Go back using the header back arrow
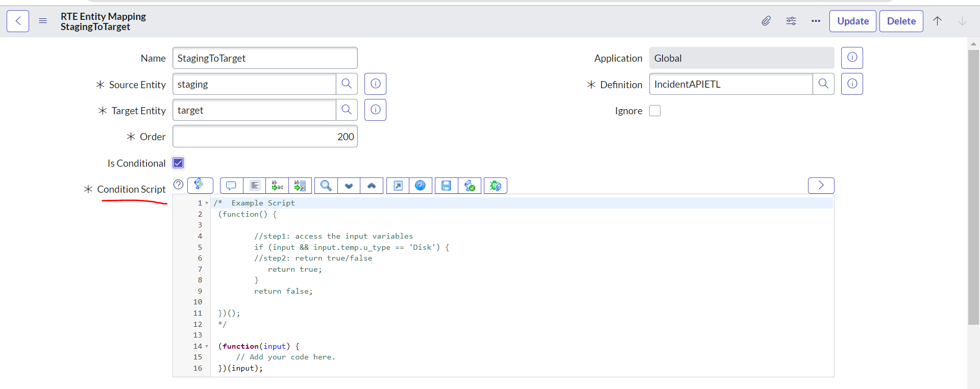The width and height of the screenshot is (980, 389). [x=18, y=21]
